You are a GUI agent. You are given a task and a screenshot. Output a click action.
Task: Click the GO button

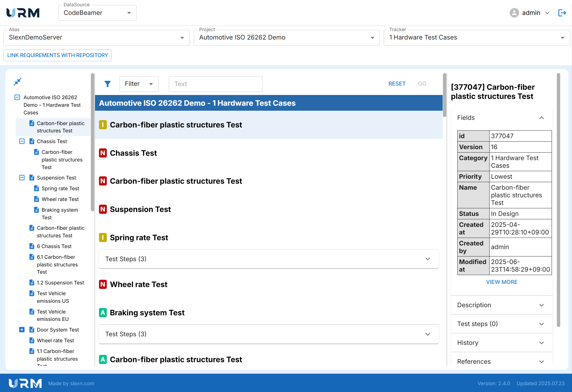click(x=422, y=84)
